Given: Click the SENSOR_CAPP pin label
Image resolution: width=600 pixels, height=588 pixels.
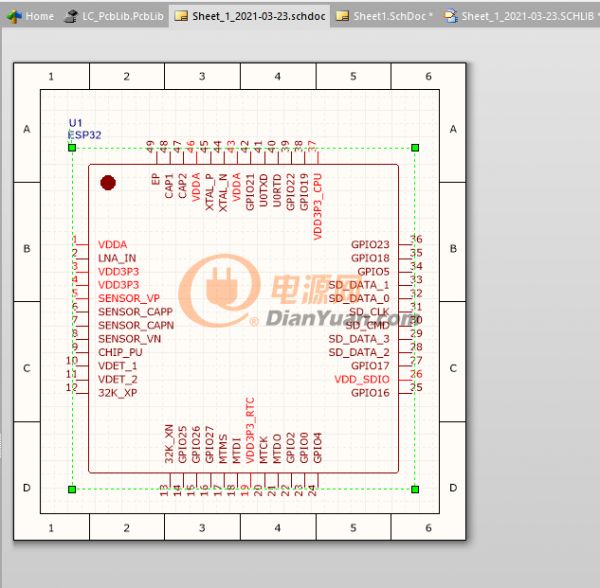Looking at the screenshot, I should pos(135,312).
